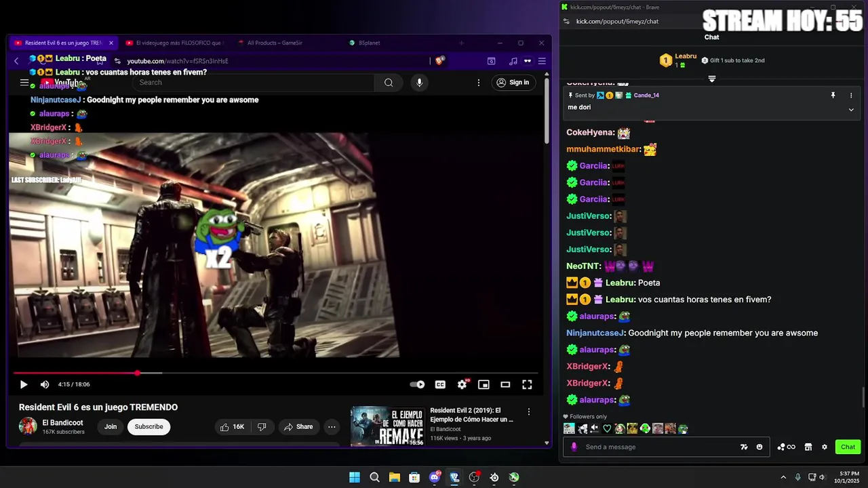
Task: Open Brave sidebar panel icon
Action: (x=492, y=61)
